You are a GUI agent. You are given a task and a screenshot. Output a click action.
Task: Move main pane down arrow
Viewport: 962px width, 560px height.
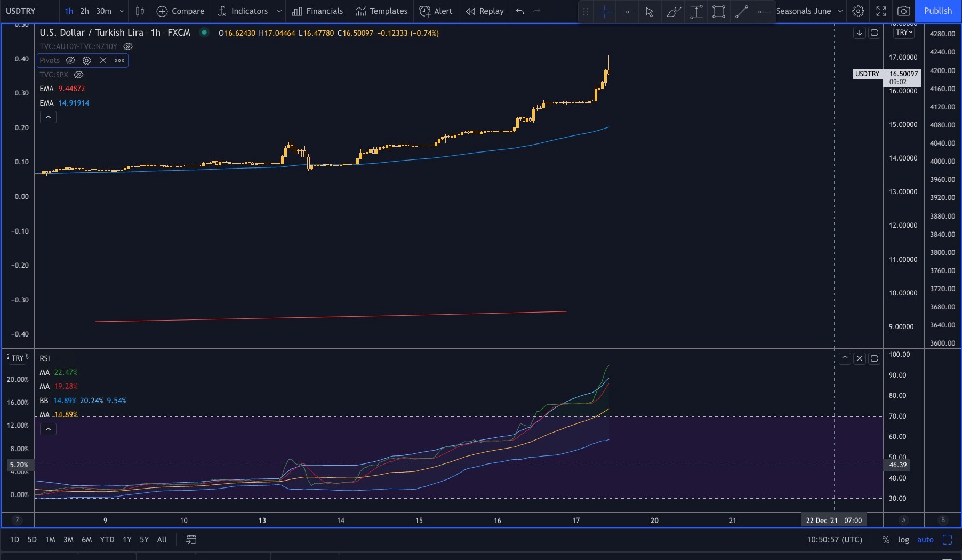click(x=860, y=33)
